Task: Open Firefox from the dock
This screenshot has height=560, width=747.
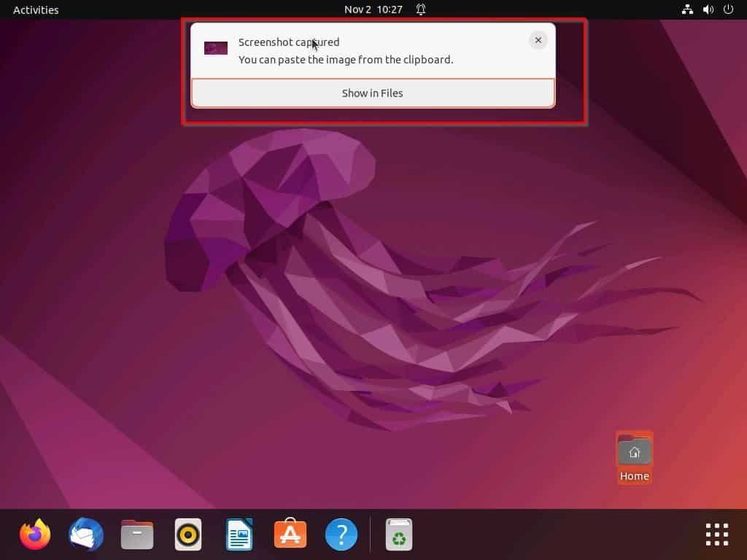Action: point(35,534)
